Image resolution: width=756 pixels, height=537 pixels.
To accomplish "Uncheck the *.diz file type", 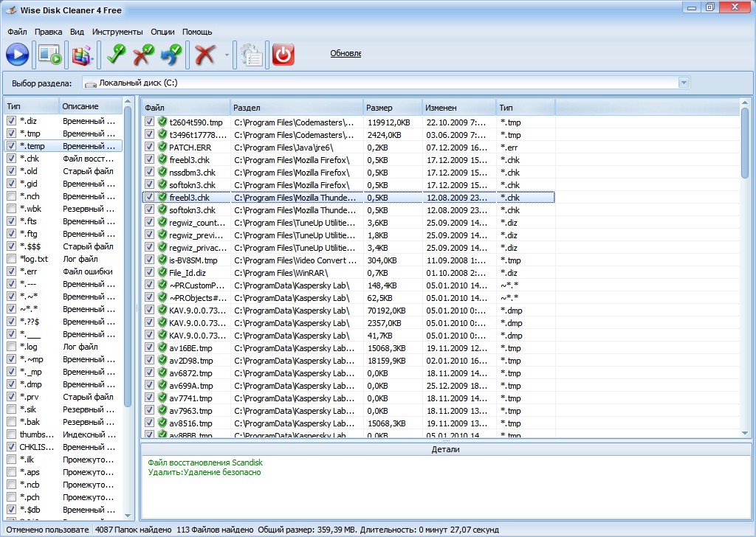I will (12, 121).
